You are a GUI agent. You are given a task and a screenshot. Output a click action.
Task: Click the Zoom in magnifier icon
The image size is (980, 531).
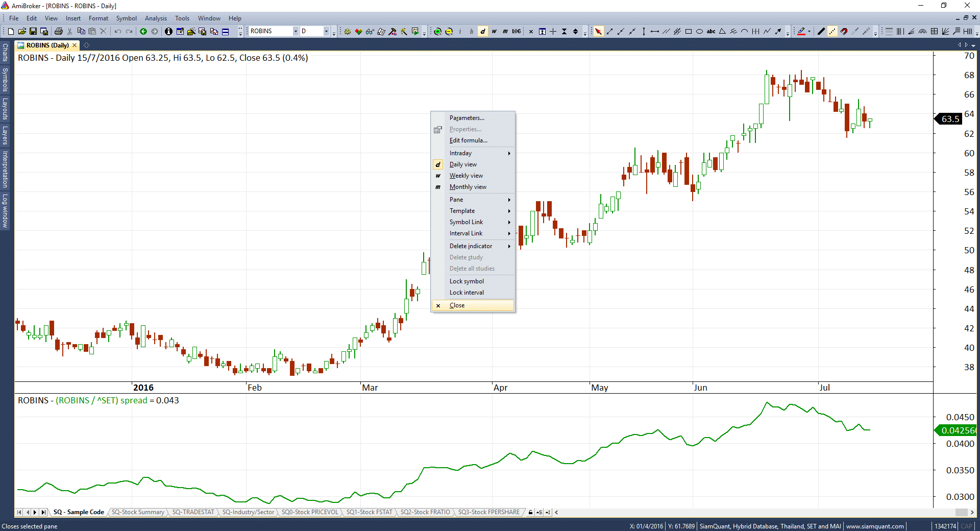click(x=437, y=32)
